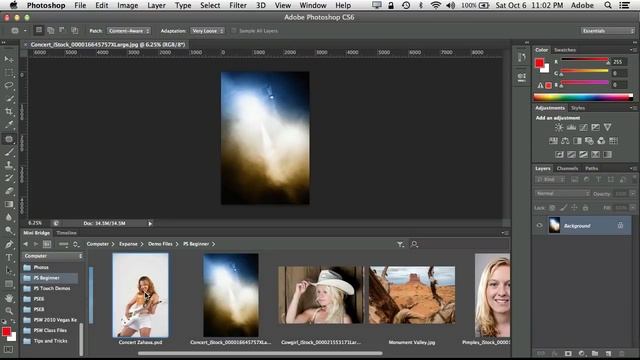Screen dimensions: 640x360
Task: Add a Levels adjustment
Action: point(571,127)
